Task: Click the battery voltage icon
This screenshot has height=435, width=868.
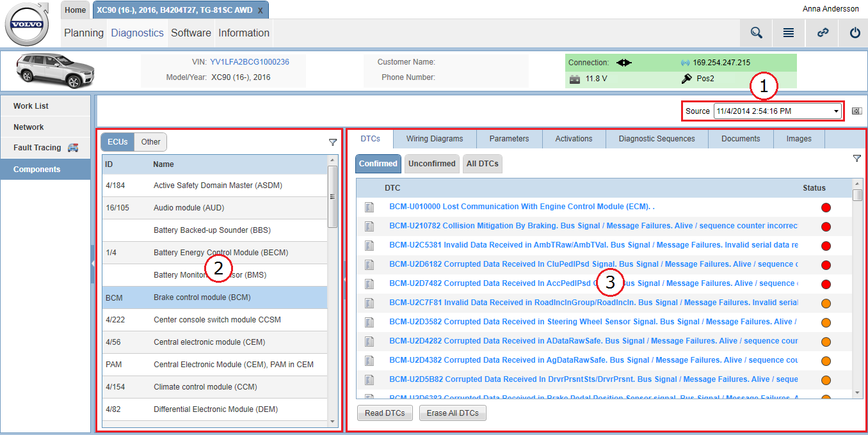Action: [575, 79]
